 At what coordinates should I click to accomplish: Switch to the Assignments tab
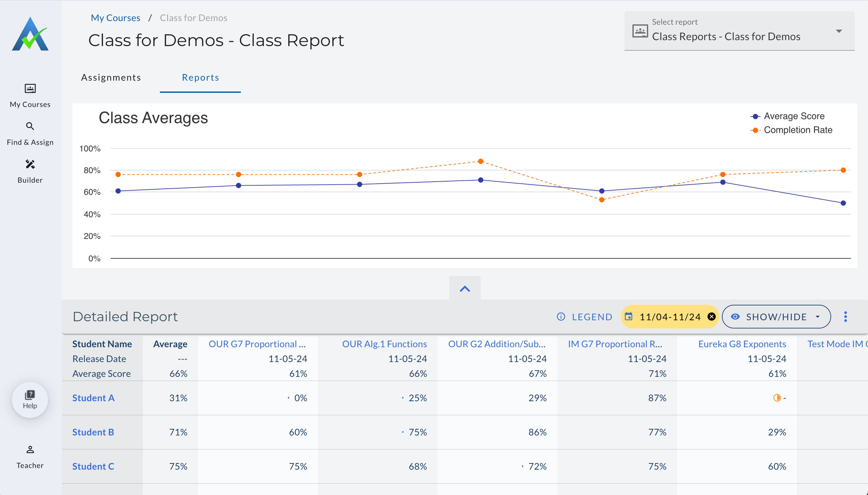[111, 78]
